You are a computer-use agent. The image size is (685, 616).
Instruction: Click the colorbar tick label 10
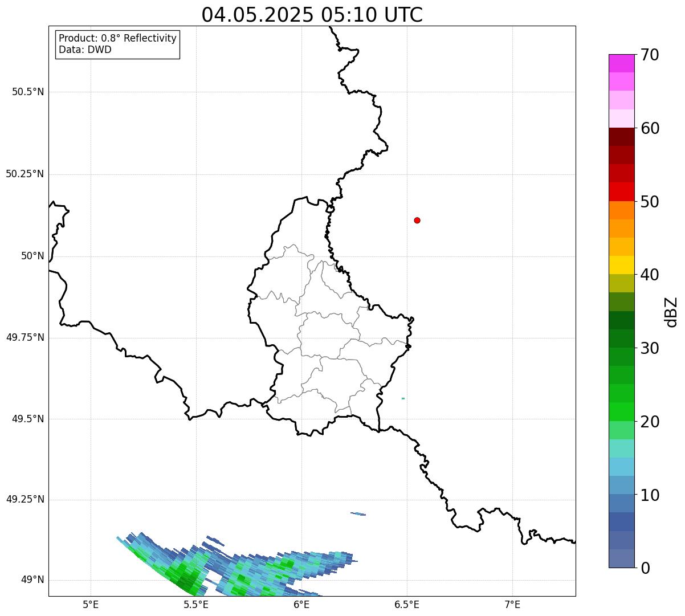(x=650, y=495)
